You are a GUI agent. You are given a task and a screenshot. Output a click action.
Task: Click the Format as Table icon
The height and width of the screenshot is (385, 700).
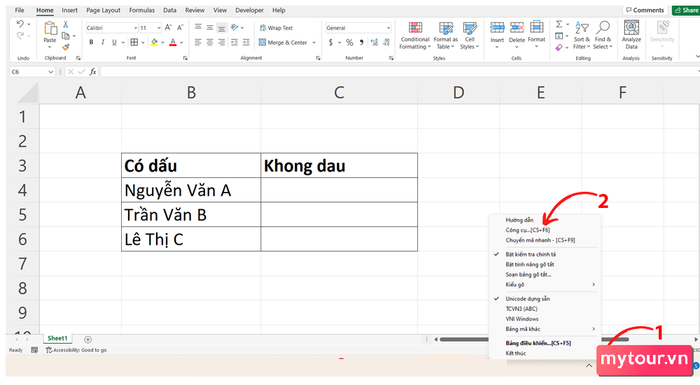coord(446,36)
